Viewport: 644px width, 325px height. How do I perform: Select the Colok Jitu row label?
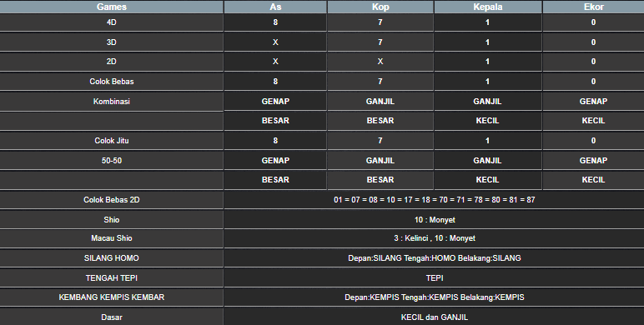point(112,141)
